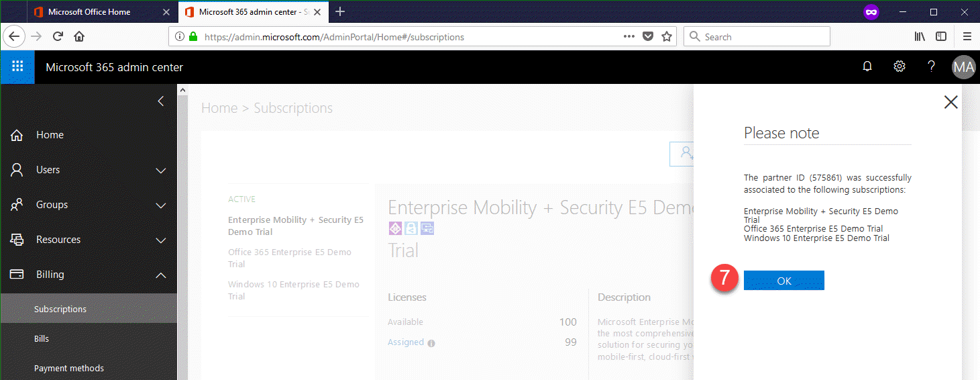Go back in browser history

point(15,36)
